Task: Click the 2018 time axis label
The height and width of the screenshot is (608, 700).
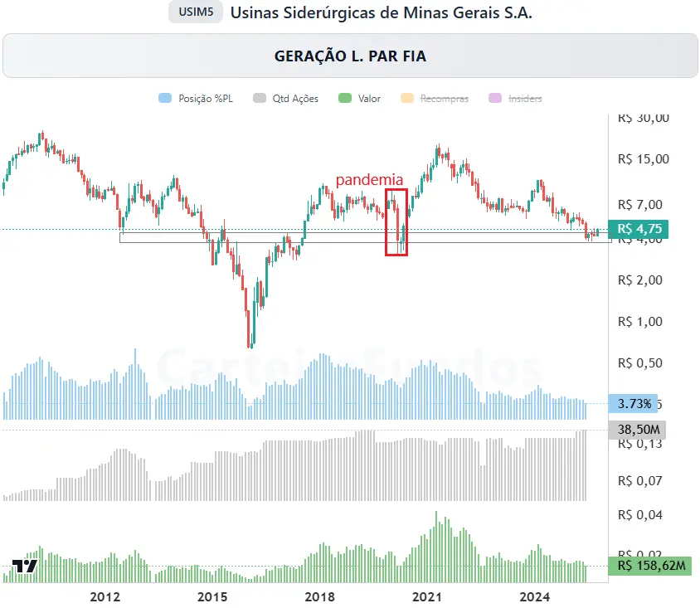Action: [x=319, y=597]
